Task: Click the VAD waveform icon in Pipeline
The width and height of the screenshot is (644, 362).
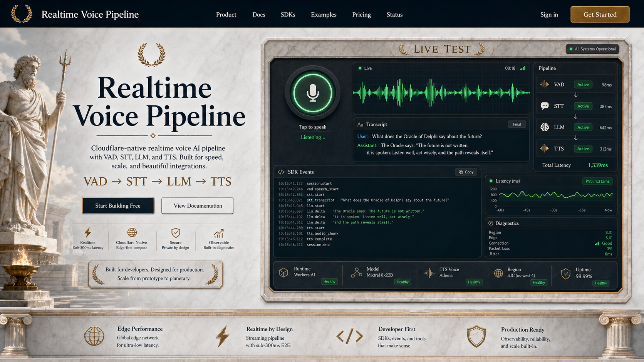Action: click(545, 85)
